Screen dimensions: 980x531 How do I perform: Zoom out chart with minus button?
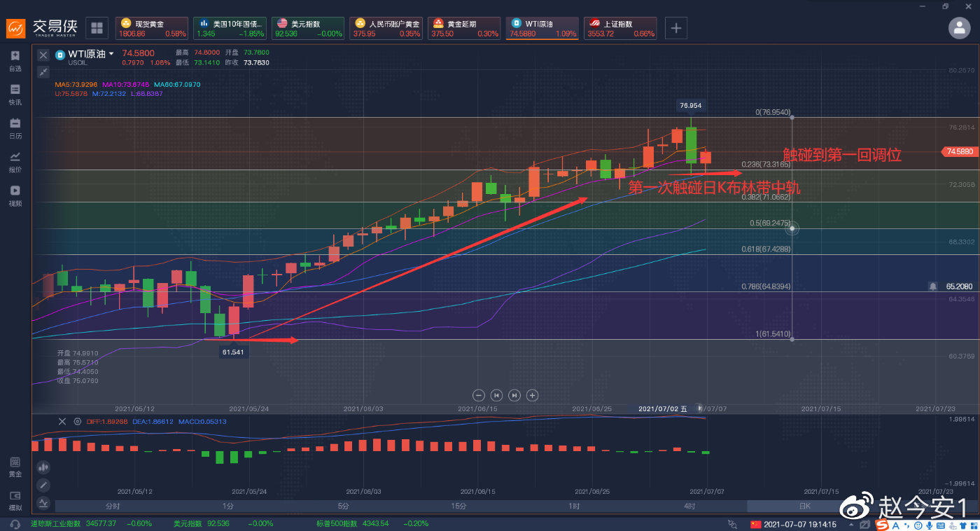pos(479,395)
